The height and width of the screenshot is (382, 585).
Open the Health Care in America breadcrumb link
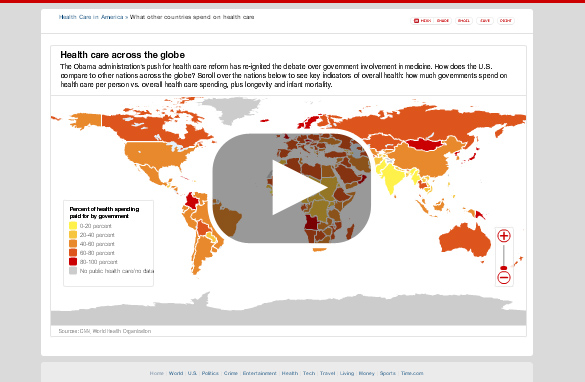click(x=91, y=17)
